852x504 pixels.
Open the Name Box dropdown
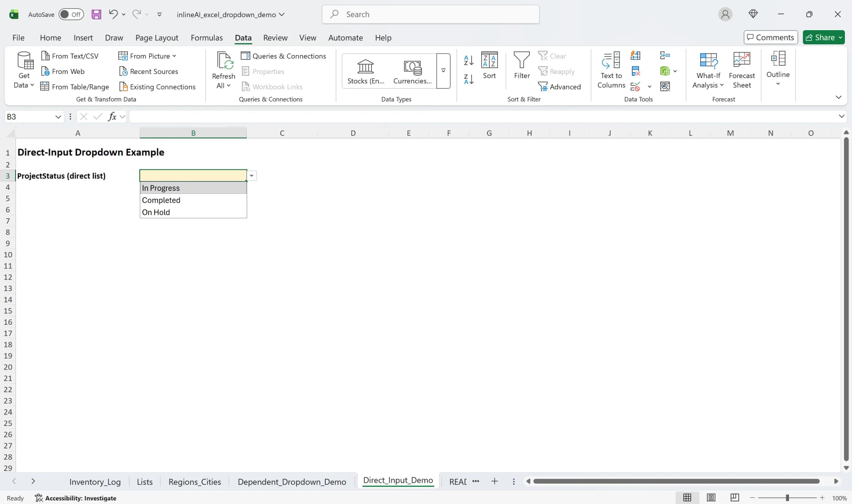point(58,116)
